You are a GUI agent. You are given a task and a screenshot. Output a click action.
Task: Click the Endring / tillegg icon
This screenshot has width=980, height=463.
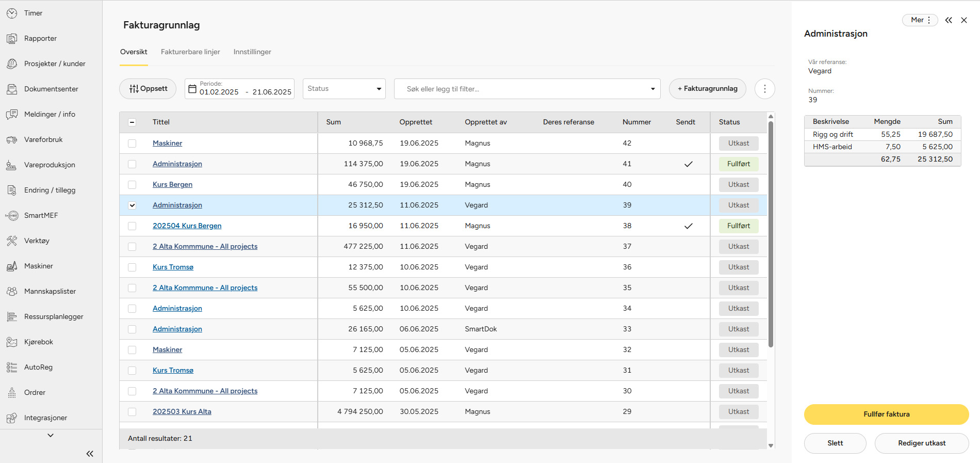[12, 190]
